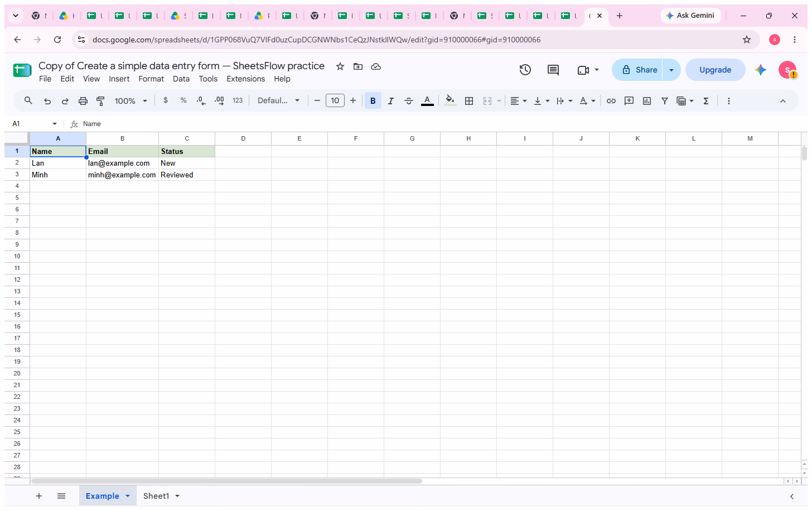Image resolution: width=812 pixels, height=511 pixels.
Task: Open the fill color paint bucket
Action: click(450, 100)
